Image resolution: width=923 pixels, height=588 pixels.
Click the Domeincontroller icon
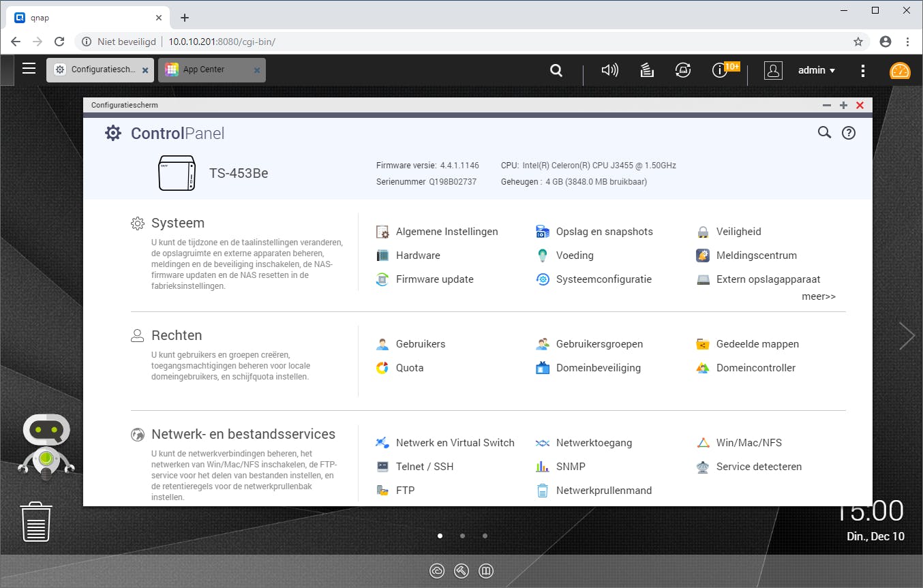703,368
